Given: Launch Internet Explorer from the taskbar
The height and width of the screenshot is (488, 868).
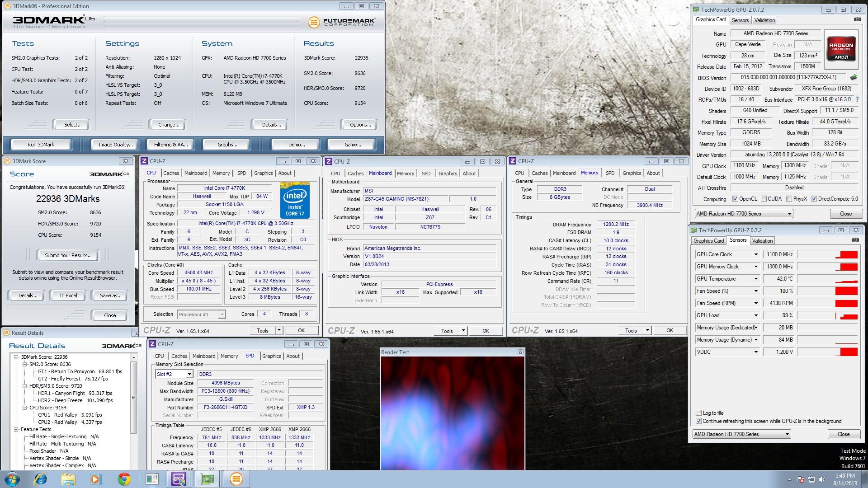Looking at the screenshot, I should 41,479.
